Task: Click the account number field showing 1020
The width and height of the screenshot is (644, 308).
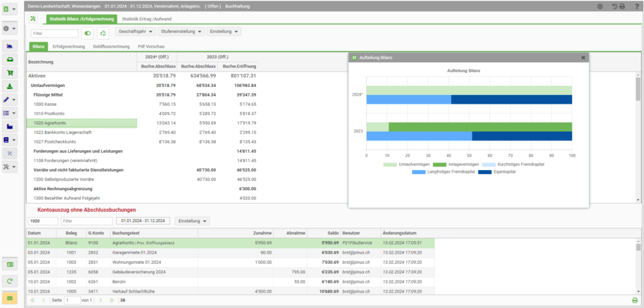Action: pos(43,221)
